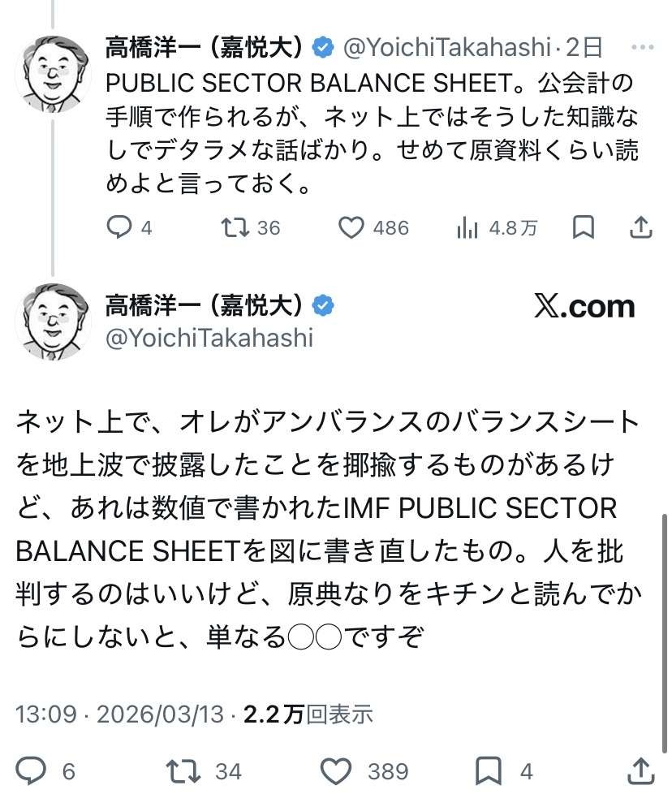Click the verified badge on main tweet

click(x=323, y=305)
